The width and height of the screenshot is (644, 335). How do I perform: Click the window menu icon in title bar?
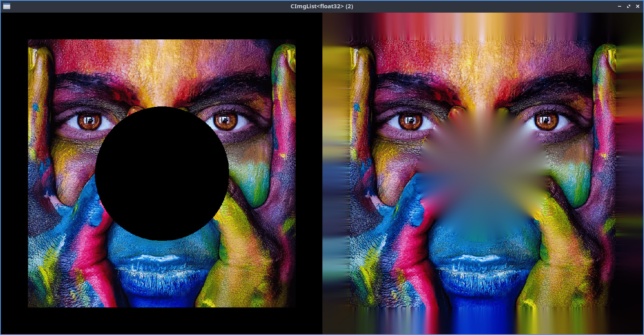[x=7, y=6]
